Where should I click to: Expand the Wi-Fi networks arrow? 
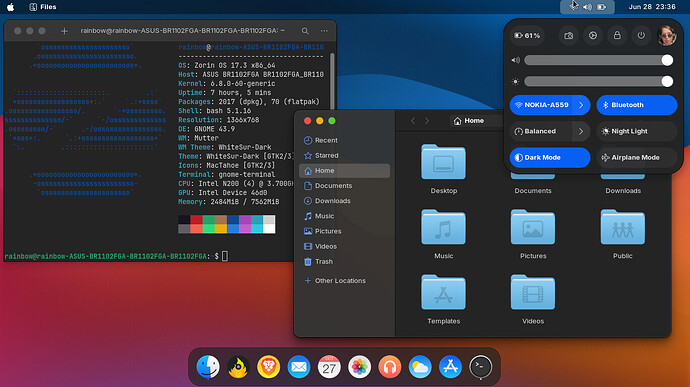click(581, 105)
